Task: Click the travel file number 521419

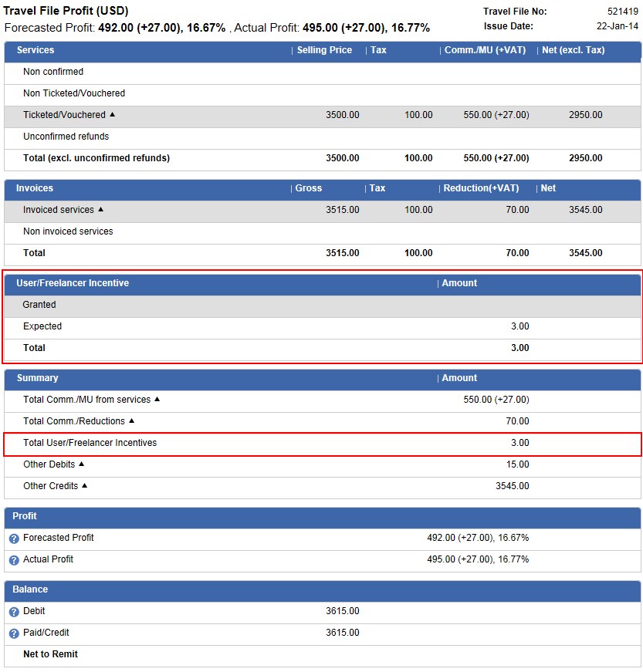Action: (623, 12)
